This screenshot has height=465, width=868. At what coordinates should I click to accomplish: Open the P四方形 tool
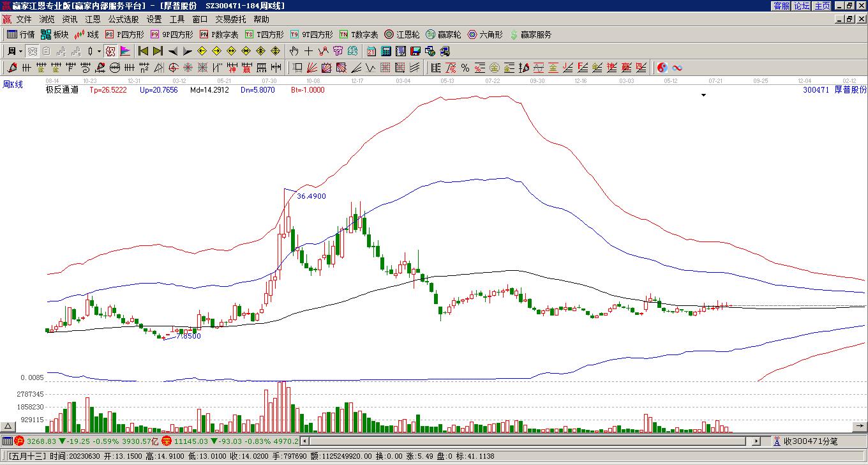[125, 34]
